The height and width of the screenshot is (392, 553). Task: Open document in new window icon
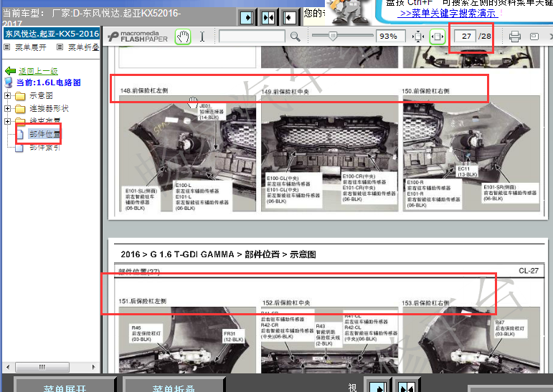coord(534,37)
